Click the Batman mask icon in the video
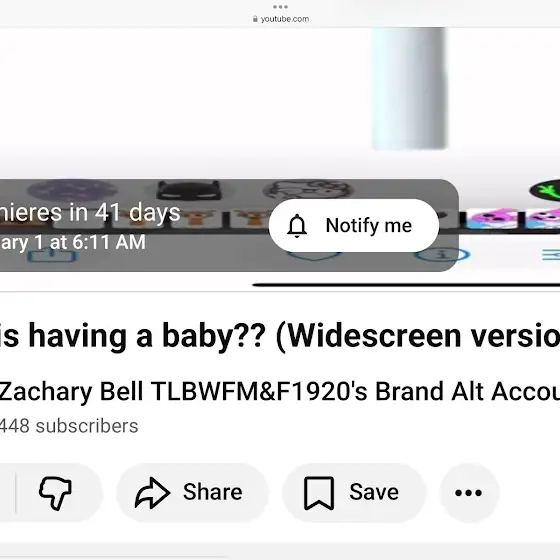This screenshot has width=560, height=560. click(189, 190)
